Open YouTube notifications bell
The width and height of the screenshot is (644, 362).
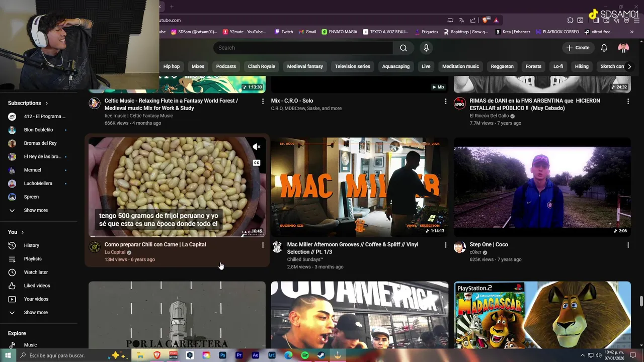click(x=604, y=48)
